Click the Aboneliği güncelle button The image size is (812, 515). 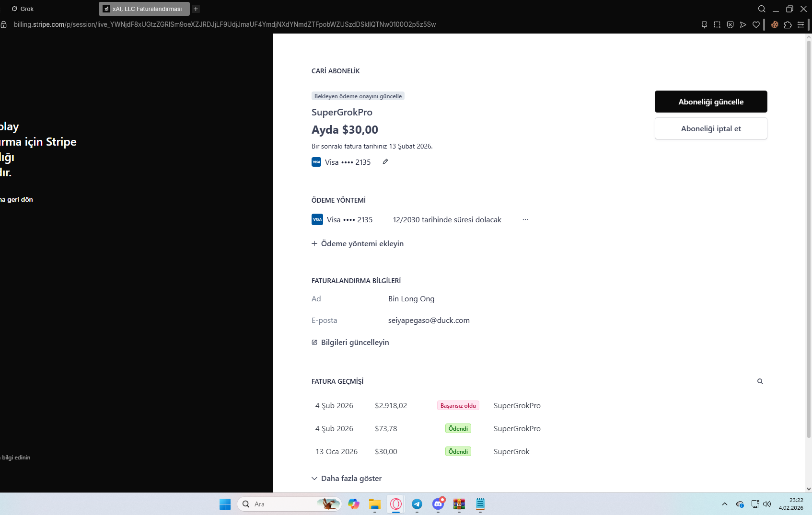[x=711, y=102]
